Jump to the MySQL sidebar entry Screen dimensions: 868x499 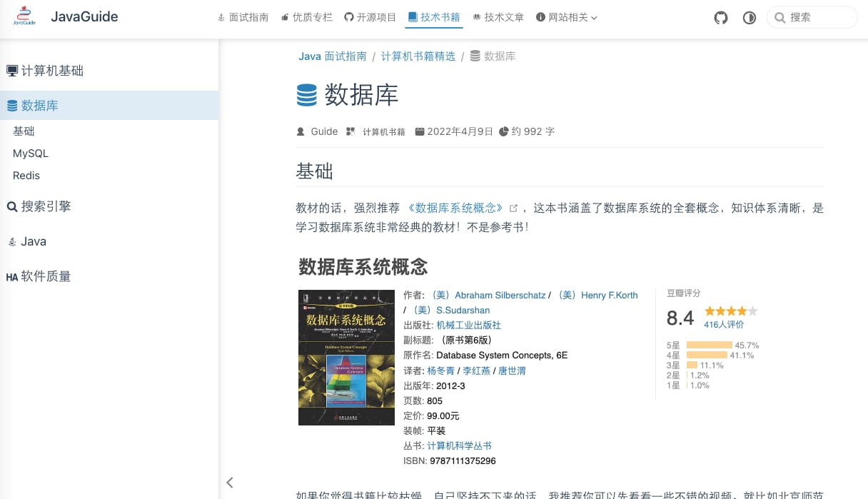pos(31,153)
